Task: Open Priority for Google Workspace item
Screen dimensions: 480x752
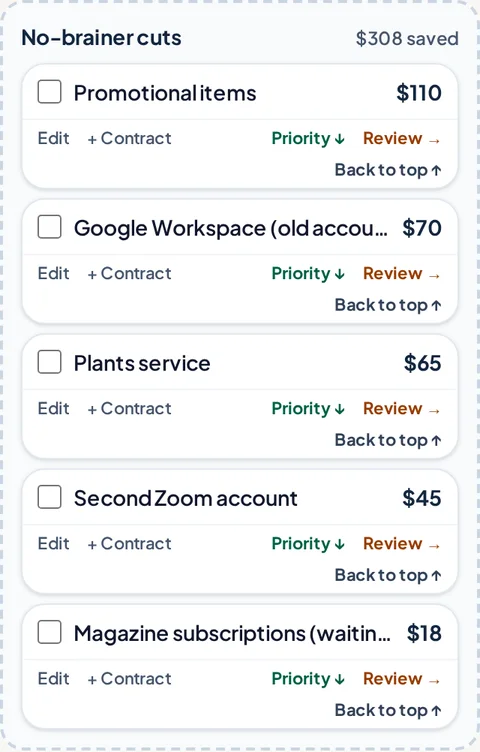Action: pyautogui.click(x=308, y=274)
